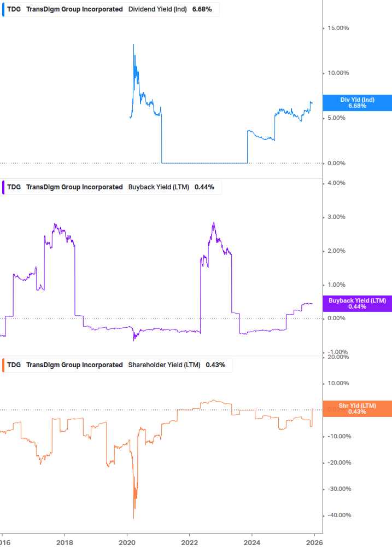This screenshot has height=550, width=392.
Task: Click the 2022 label on the time axis
Action: click(x=189, y=543)
